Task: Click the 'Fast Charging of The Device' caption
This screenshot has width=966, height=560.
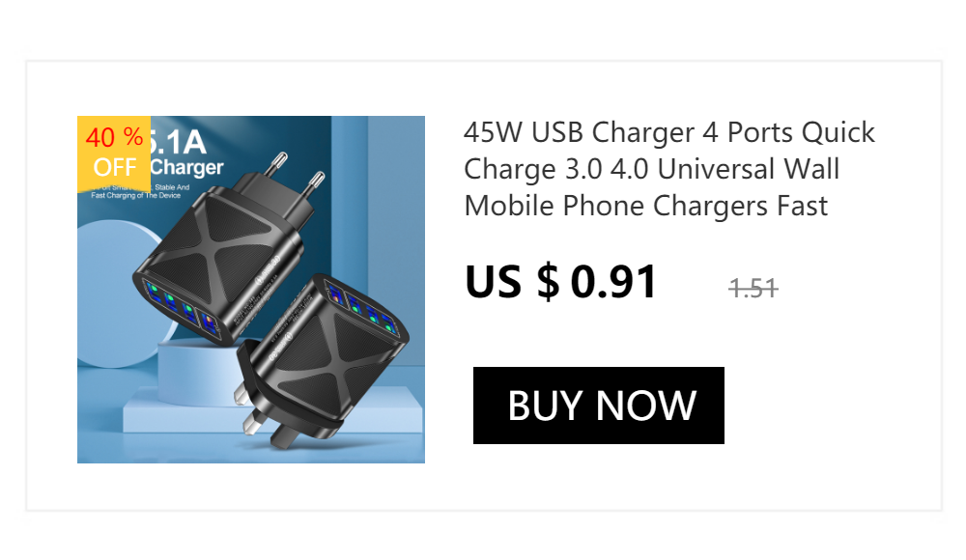Action: tap(136, 195)
